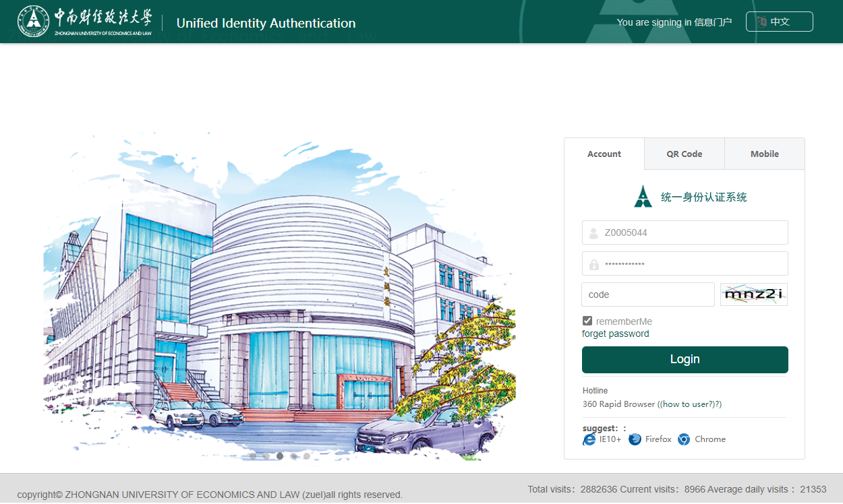Select the first carousel dot indicator
This screenshot has height=504, width=843.
pyautogui.click(x=253, y=456)
